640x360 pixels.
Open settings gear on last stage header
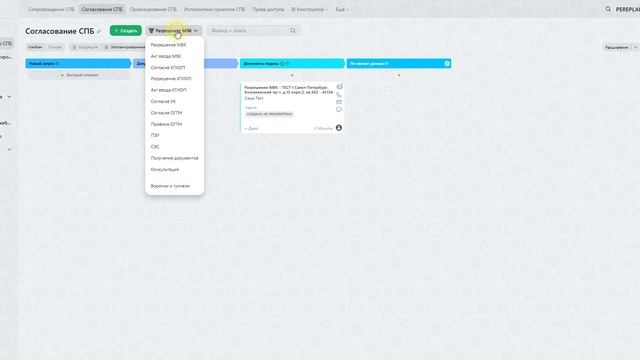[x=447, y=64]
